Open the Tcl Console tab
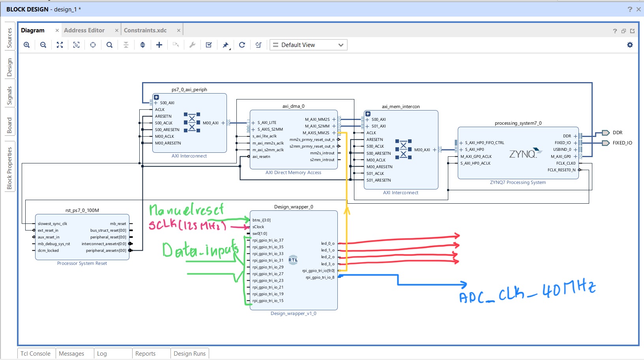The width and height of the screenshot is (644, 360). (36, 354)
